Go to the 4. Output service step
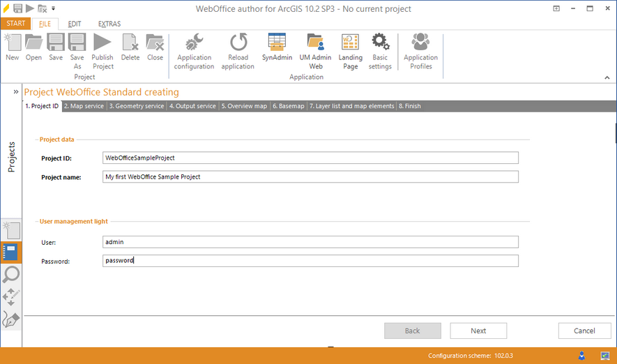Image resolution: width=617 pixels, height=364 pixels. click(x=192, y=106)
